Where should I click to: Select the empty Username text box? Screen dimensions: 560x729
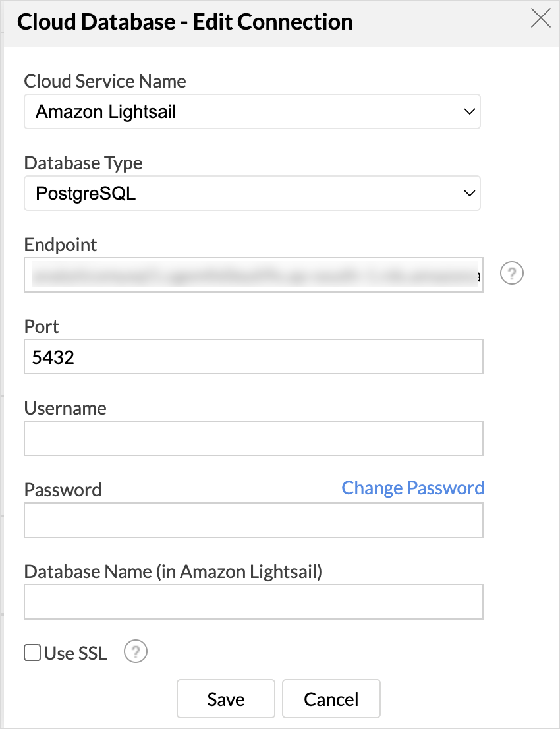click(254, 438)
